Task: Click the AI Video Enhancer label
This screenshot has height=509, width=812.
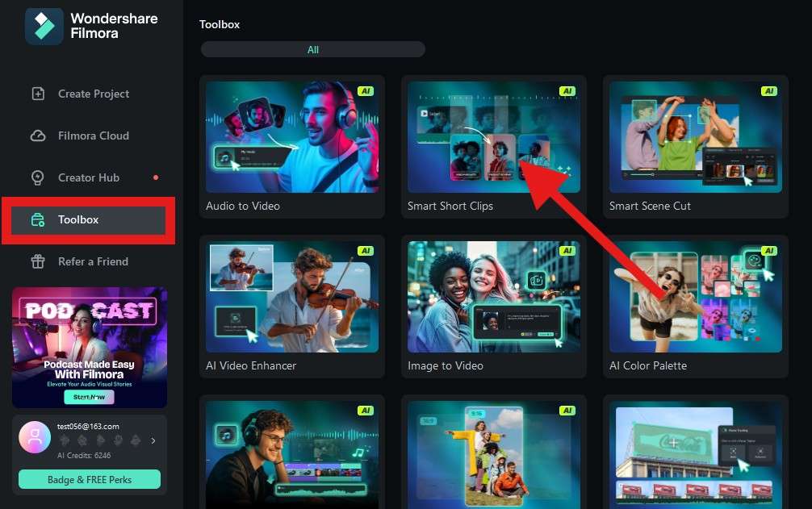Action: pos(251,365)
